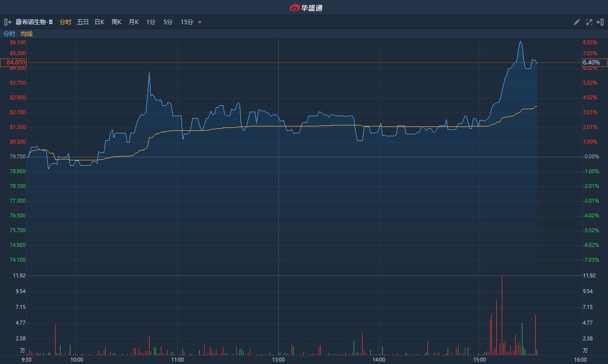Click the 华盛通 logo in the title bar
608x364 pixels.
[x=306, y=7]
